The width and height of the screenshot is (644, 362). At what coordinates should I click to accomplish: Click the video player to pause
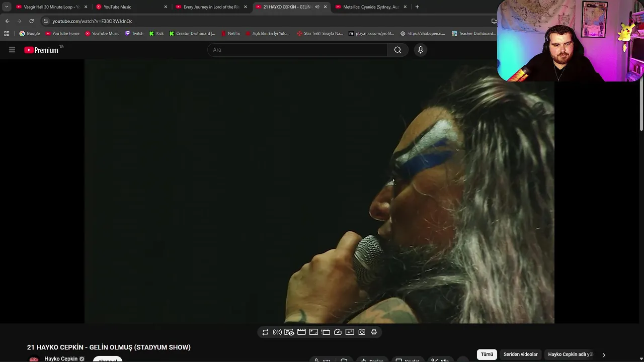(319, 191)
